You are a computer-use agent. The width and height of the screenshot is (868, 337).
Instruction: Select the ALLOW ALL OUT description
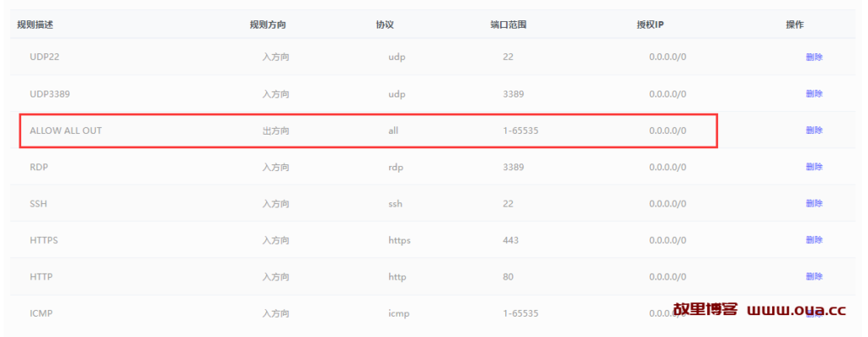(x=66, y=130)
